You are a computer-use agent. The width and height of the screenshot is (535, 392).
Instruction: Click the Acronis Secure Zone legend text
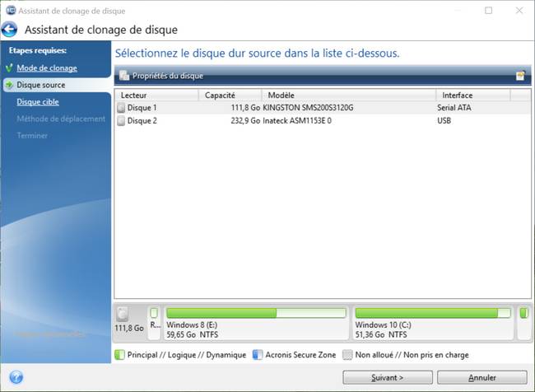[300, 355]
